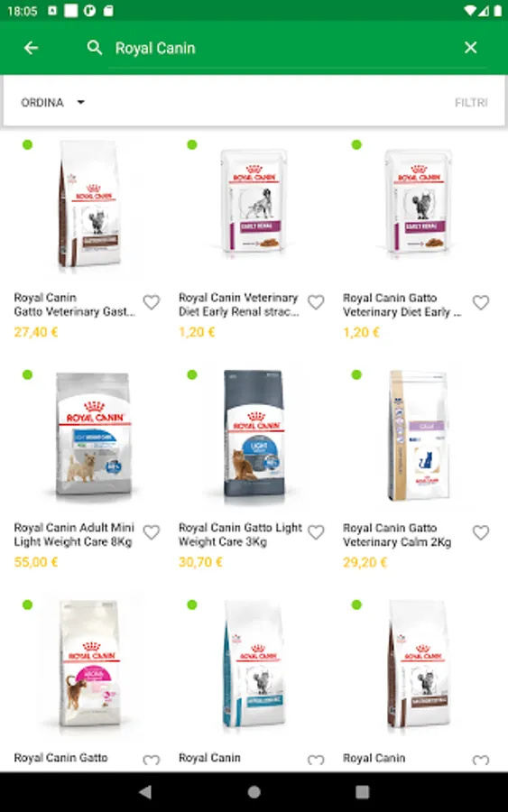Clear the Royal Canin search text
The height and width of the screenshot is (812, 508).
tap(470, 48)
